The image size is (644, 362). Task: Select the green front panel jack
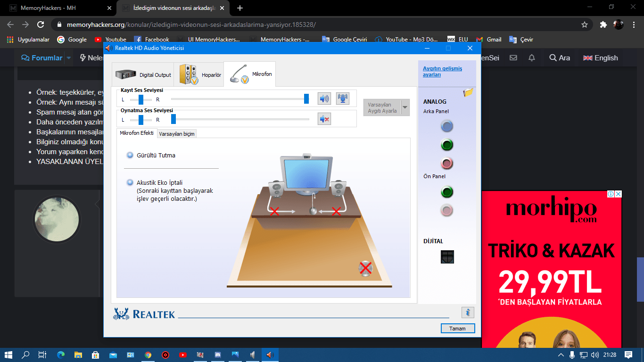pyautogui.click(x=446, y=192)
